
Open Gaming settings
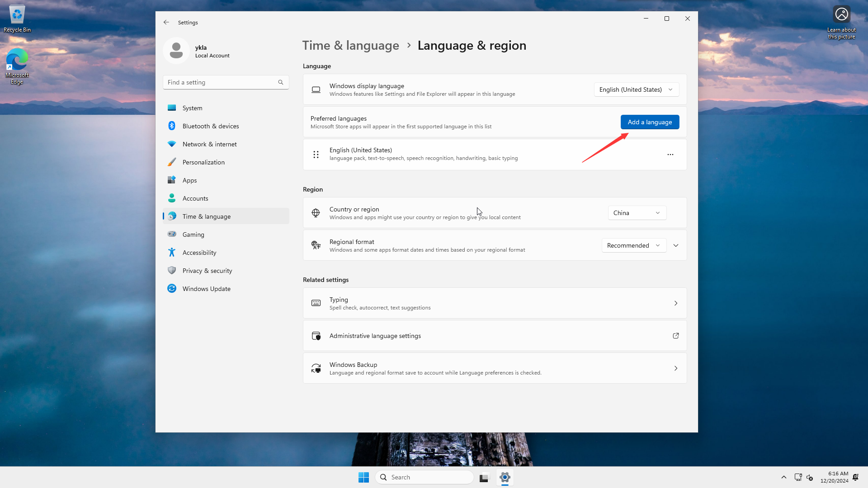point(226,235)
